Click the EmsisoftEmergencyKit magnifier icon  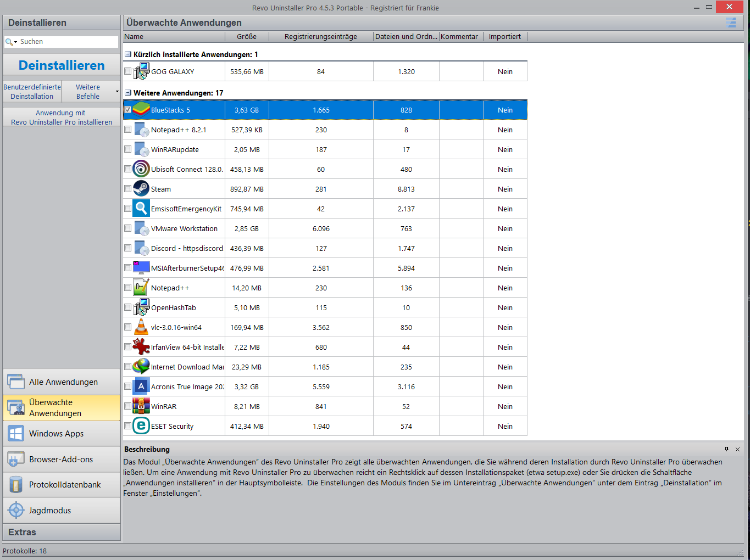point(141,208)
